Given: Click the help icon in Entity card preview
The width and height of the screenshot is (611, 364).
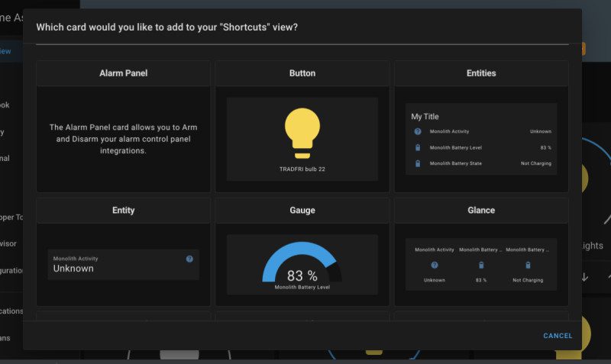Looking at the screenshot, I should tap(189, 259).
